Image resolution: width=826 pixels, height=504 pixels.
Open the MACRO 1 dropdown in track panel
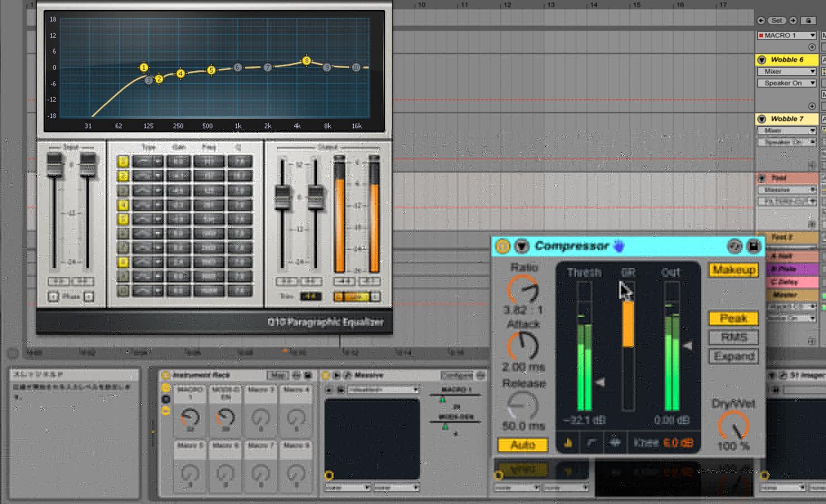tap(786, 35)
